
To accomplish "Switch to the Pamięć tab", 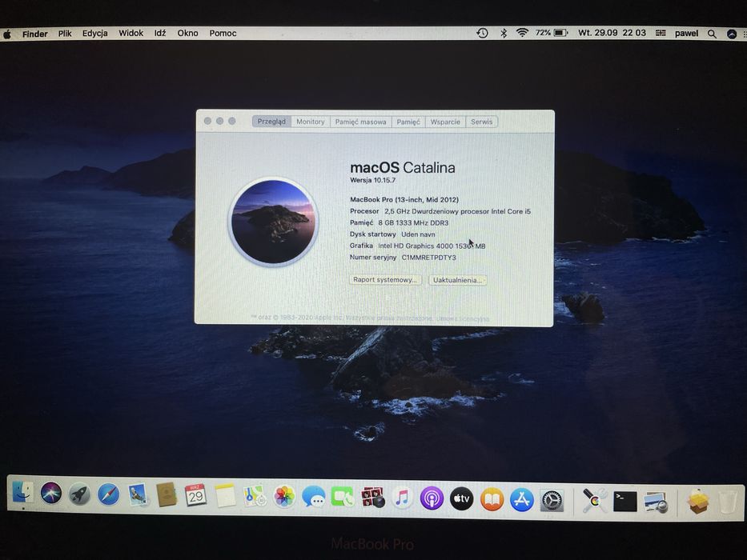I will pyautogui.click(x=408, y=122).
